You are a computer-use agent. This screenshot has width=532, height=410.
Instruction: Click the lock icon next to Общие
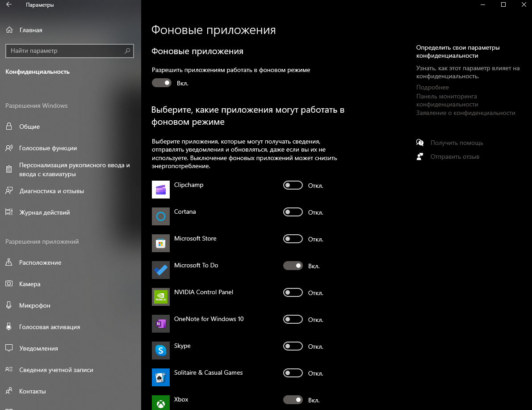click(9, 127)
